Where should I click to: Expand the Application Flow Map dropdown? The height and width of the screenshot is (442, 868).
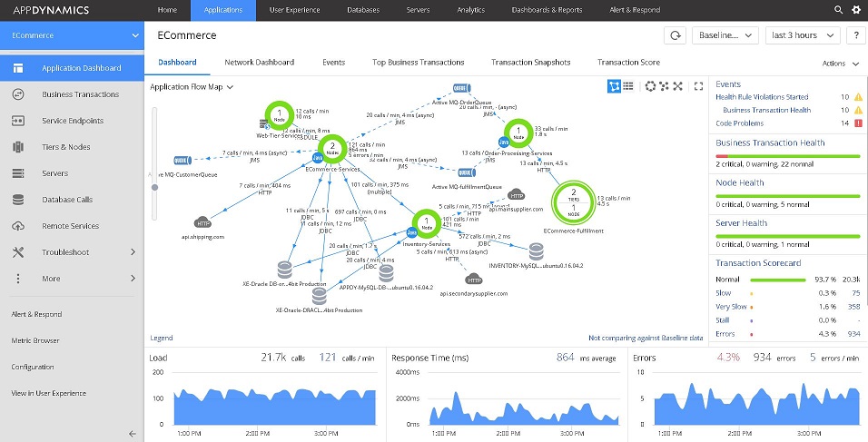point(192,87)
